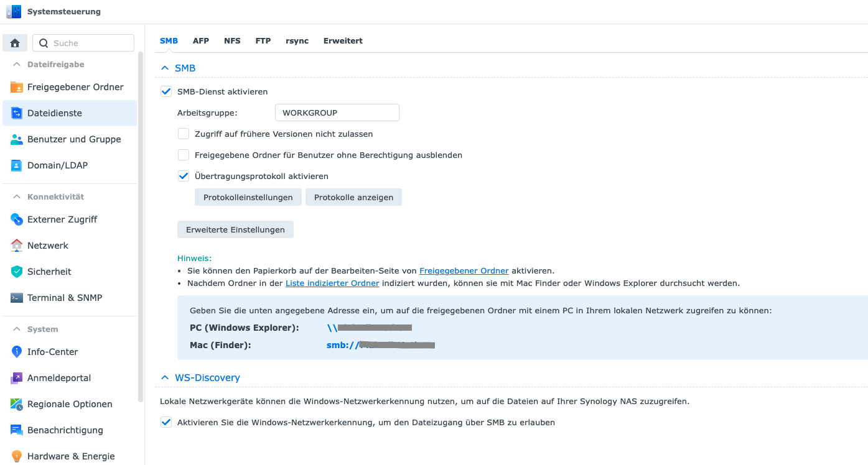The image size is (868, 465).
Task: Select the Netzwerk house icon
Action: point(17,246)
